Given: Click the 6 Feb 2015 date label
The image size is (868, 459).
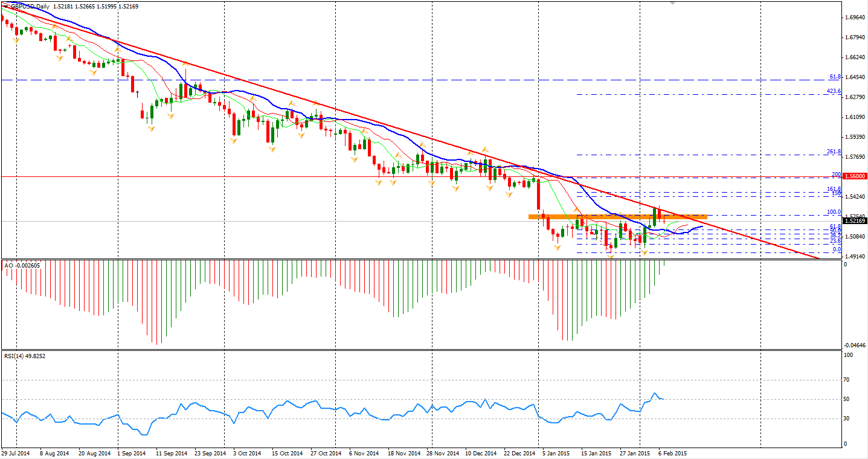Looking at the screenshot, I should 672,452.
